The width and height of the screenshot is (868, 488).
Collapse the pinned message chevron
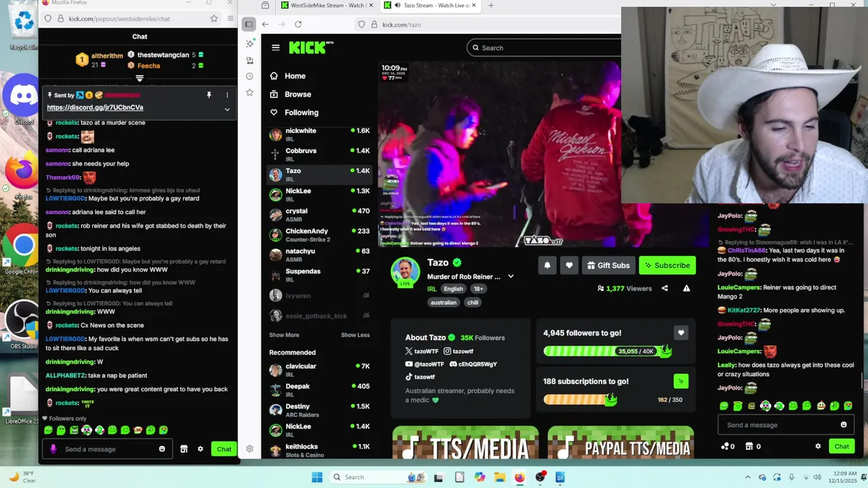[x=227, y=109]
